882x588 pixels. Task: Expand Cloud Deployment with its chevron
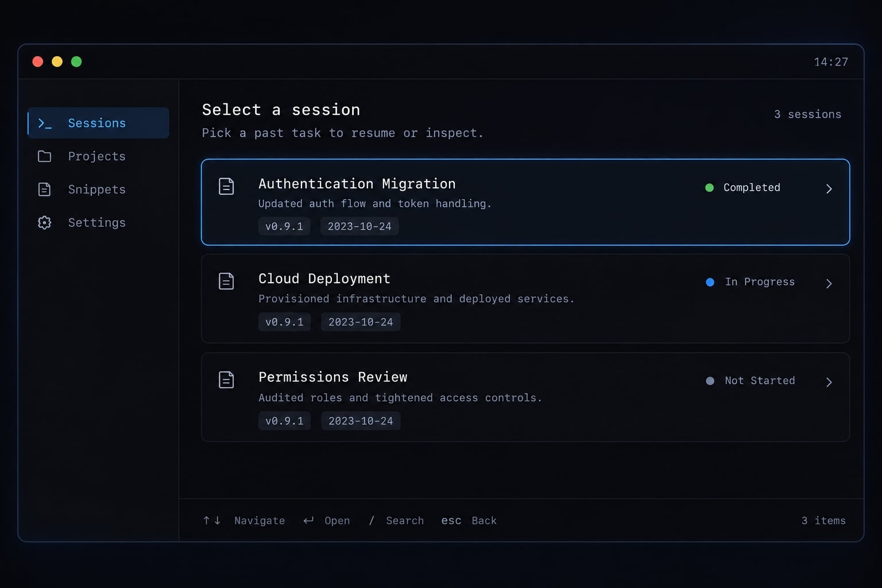click(x=829, y=284)
